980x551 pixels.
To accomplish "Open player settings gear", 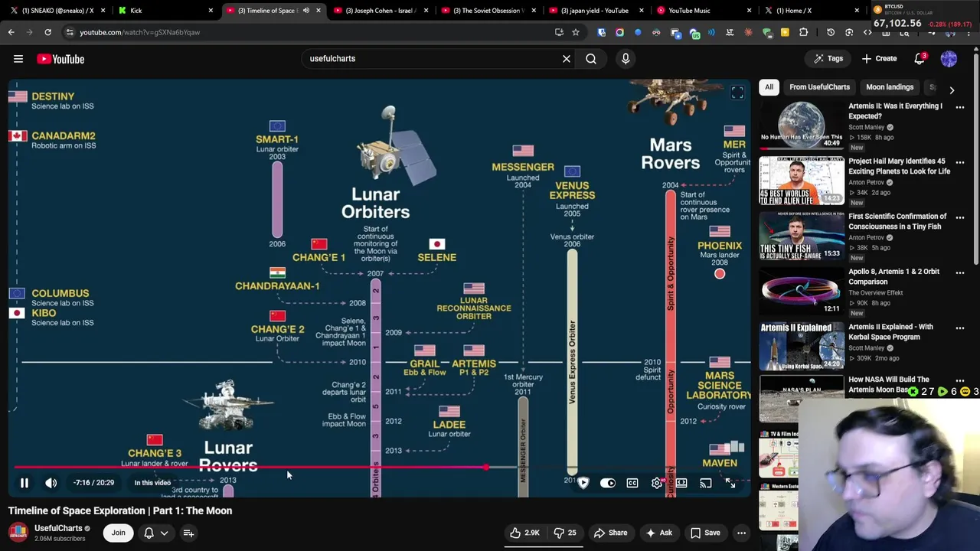I will [657, 483].
